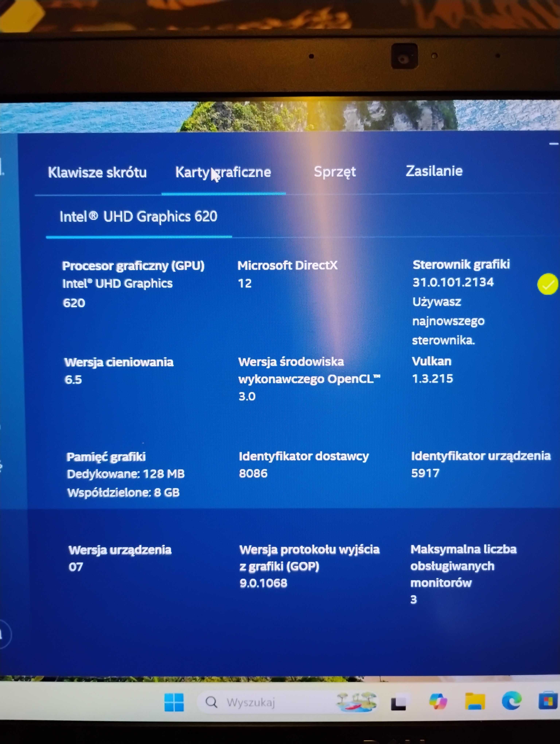
Task: Click maximum supported monitors value 3
Action: [x=414, y=599]
